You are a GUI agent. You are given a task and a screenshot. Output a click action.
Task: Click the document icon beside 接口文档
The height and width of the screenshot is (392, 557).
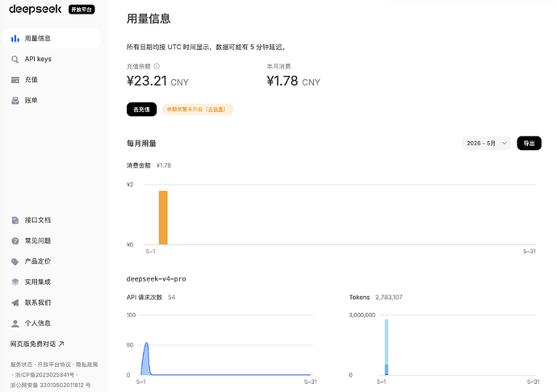coord(15,220)
